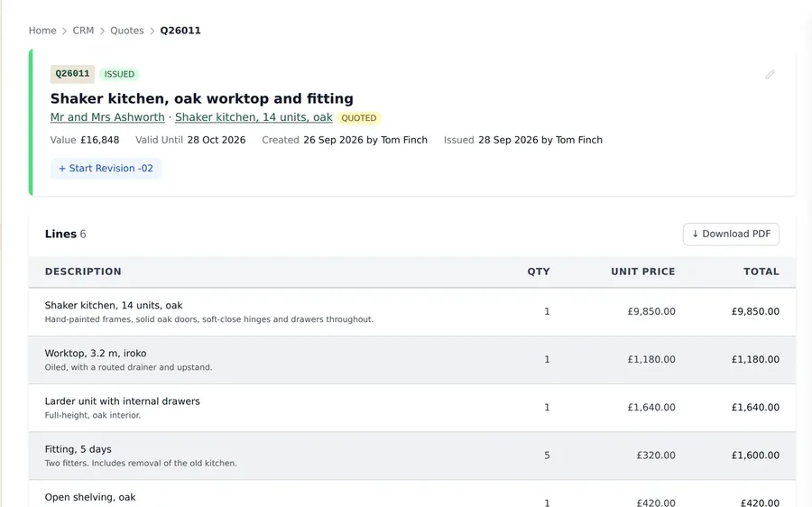
Task: Open the Home breadcrumb
Action: click(42, 31)
